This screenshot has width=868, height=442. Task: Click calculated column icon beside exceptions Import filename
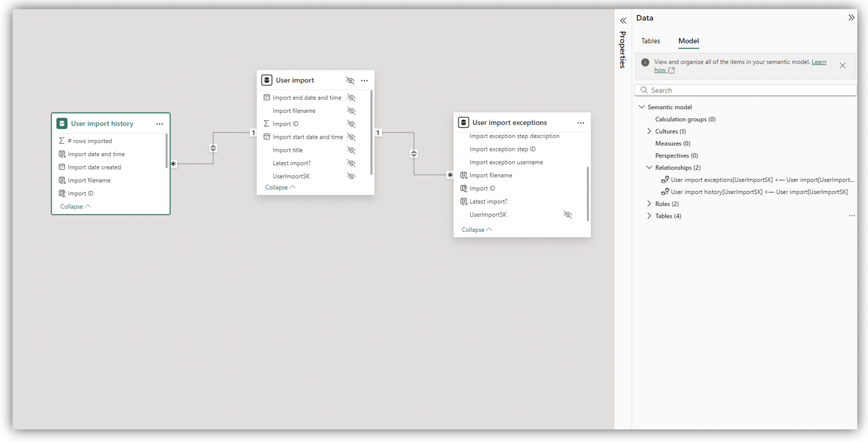pyautogui.click(x=463, y=175)
